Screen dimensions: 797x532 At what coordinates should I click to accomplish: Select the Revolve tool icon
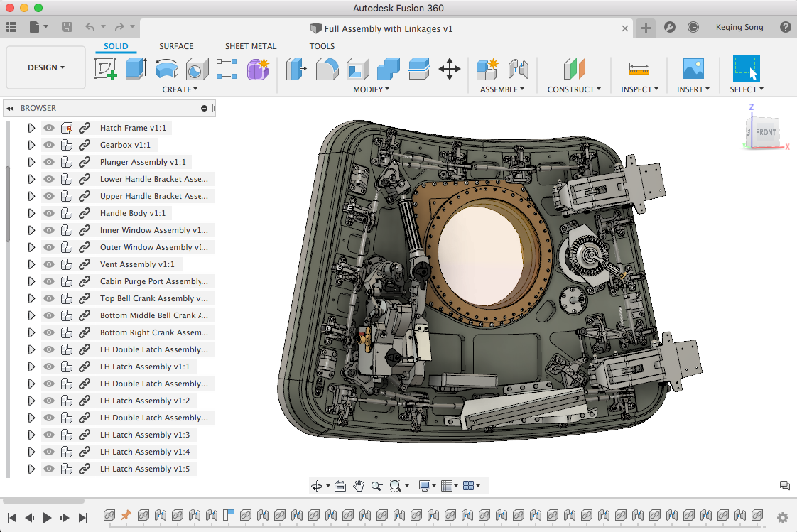[x=166, y=69]
